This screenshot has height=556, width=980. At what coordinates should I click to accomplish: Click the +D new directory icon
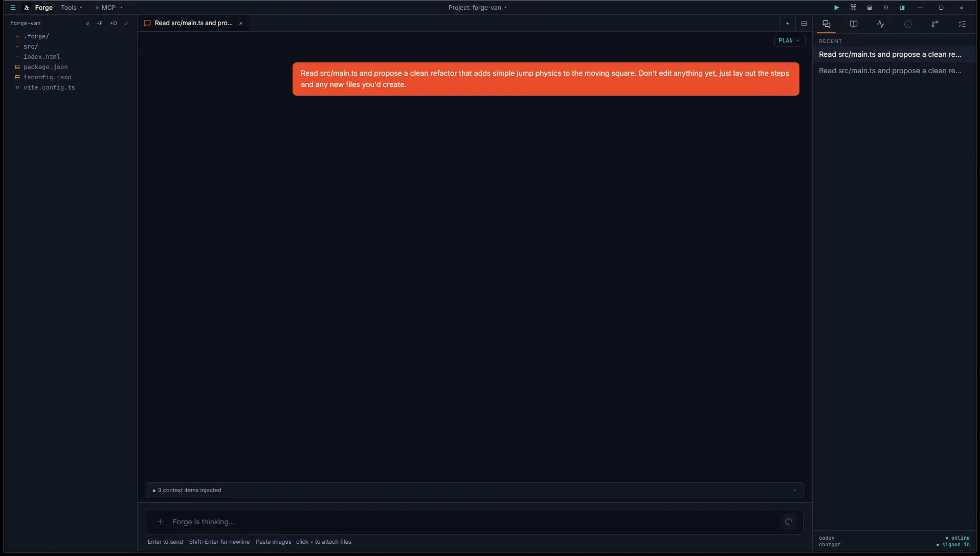(114, 24)
